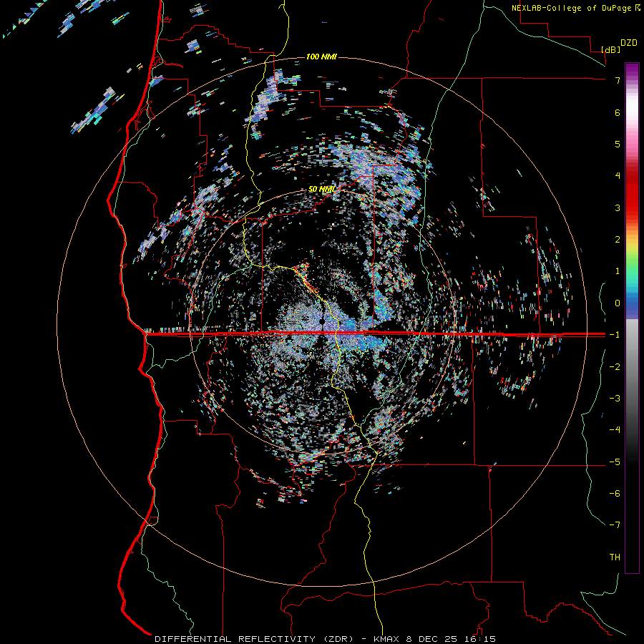Click the 2 value on color scale

[x=618, y=240]
